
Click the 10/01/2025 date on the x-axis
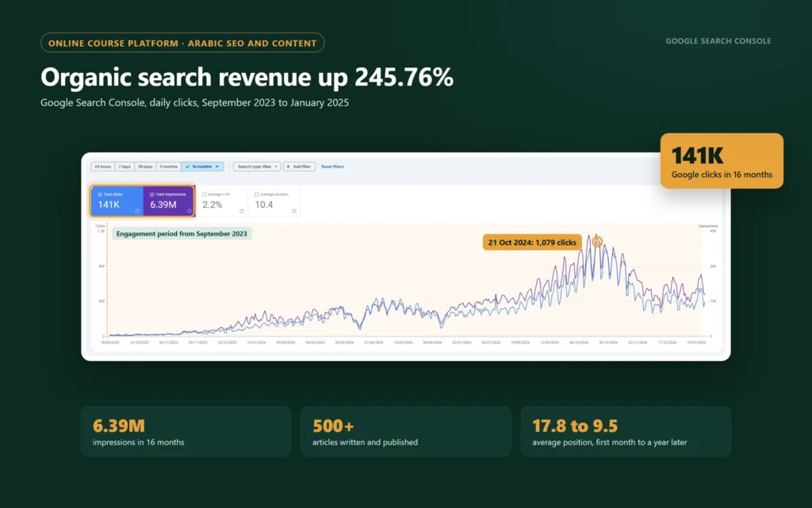696,343
